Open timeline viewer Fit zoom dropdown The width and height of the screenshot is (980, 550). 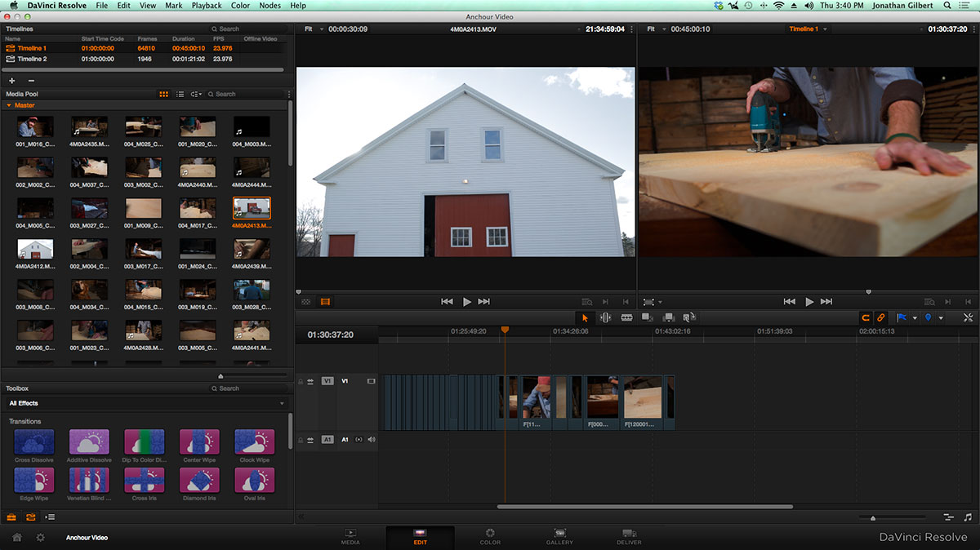point(657,29)
